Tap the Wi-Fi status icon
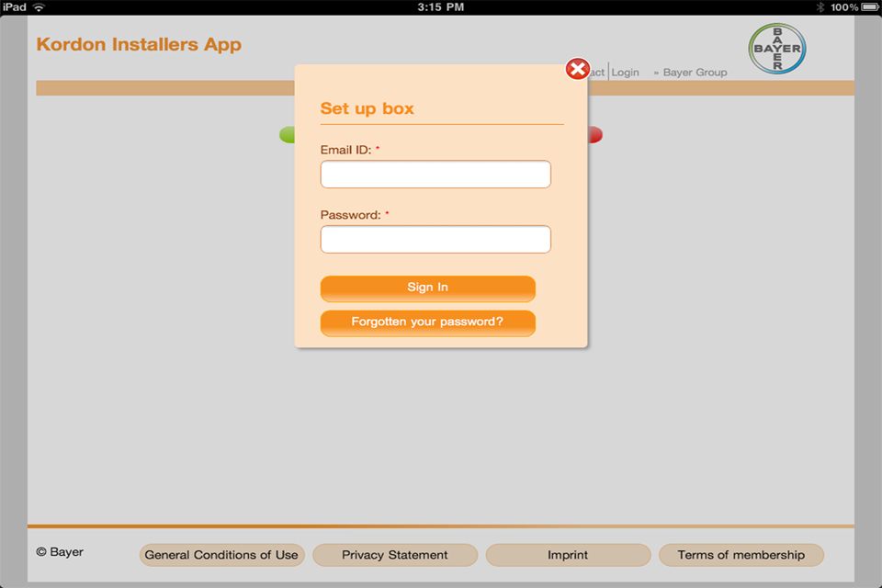The image size is (882, 588). (39, 7)
